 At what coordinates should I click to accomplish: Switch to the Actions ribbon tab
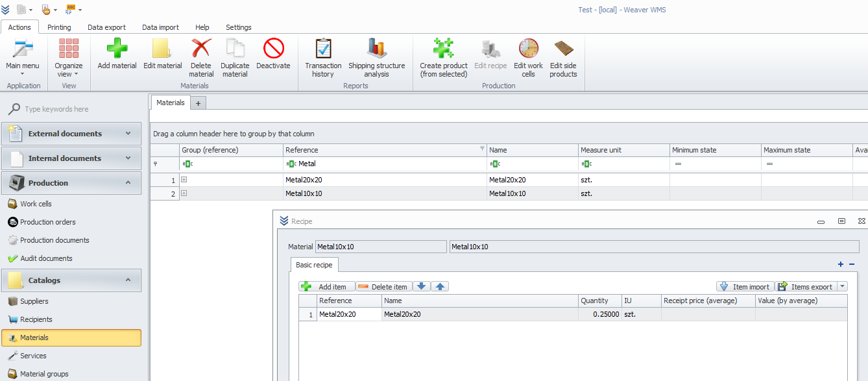point(19,27)
